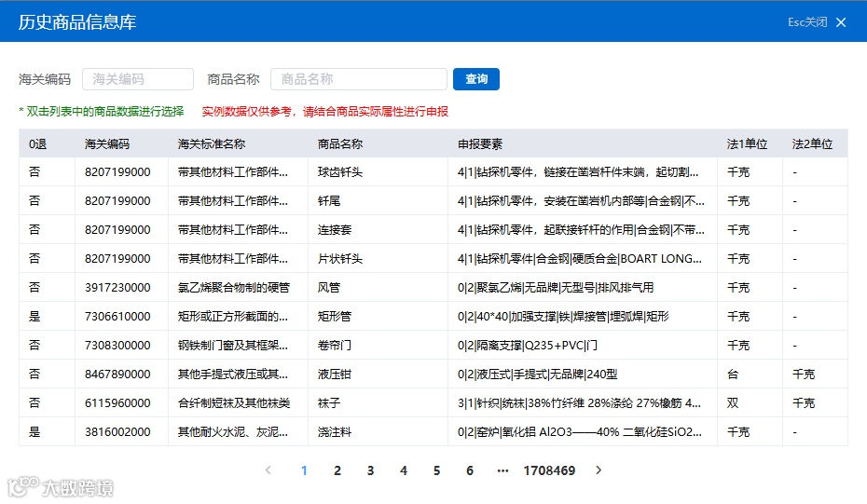Open page 4 in pagination
Viewport: 867px width, 504px height.
pyautogui.click(x=404, y=470)
